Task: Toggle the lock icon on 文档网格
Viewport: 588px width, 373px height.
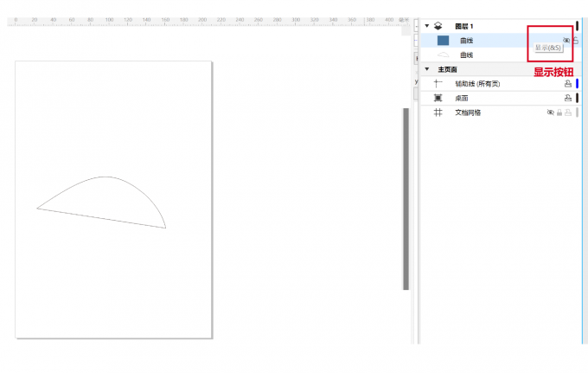Action: (559, 113)
